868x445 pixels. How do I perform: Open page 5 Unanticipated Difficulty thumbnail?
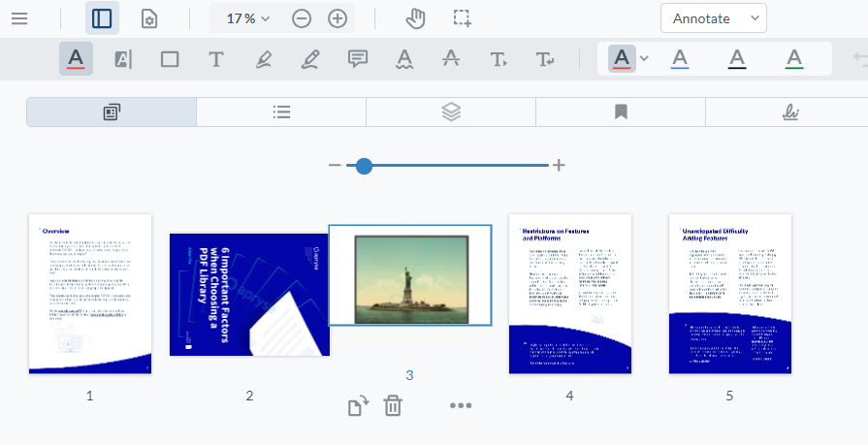(730, 294)
